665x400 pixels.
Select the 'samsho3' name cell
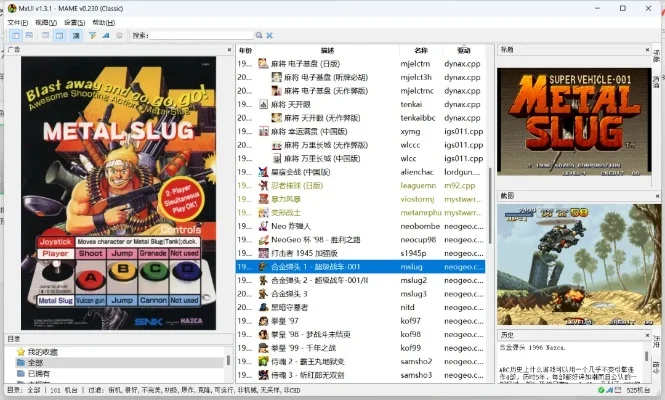tap(416, 375)
